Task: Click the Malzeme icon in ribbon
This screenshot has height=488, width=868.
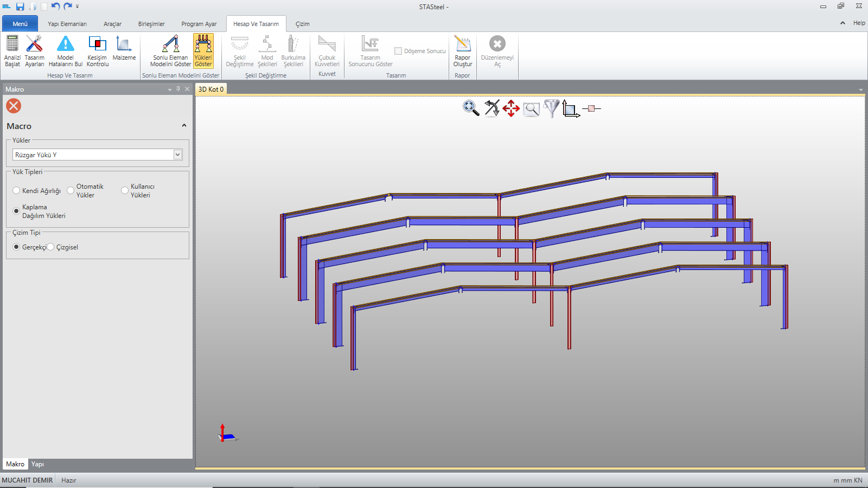Action: pos(124,44)
